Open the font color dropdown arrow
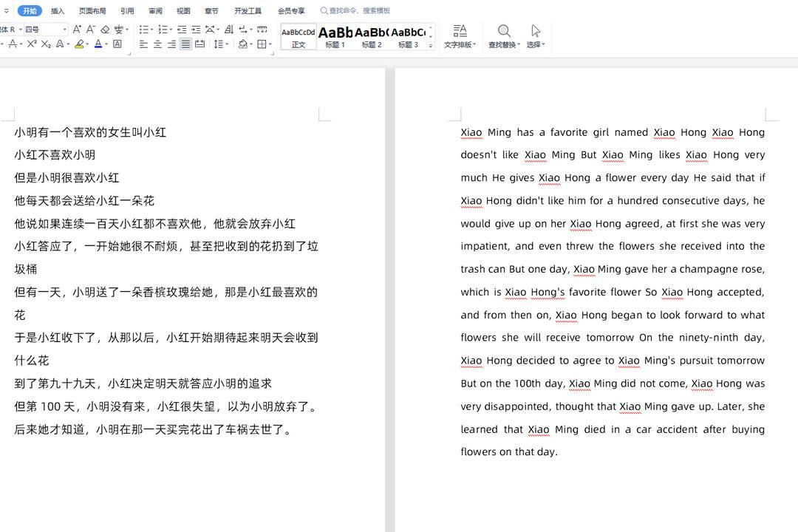The image size is (798, 532). (106, 44)
